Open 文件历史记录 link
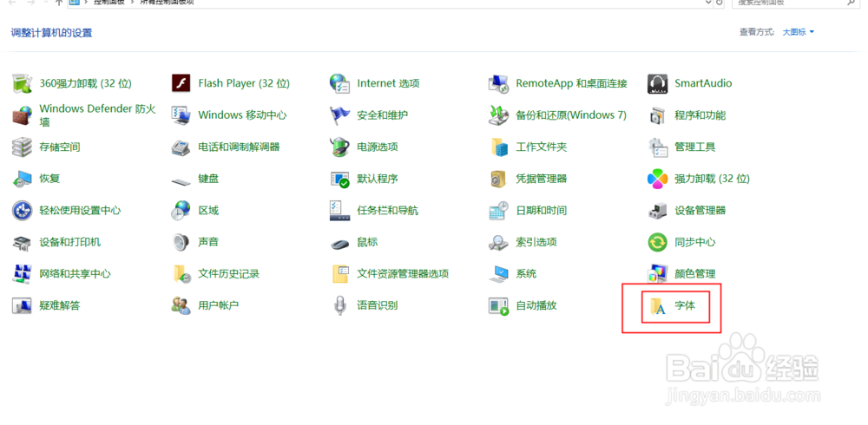The image size is (868, 425). 228,273
